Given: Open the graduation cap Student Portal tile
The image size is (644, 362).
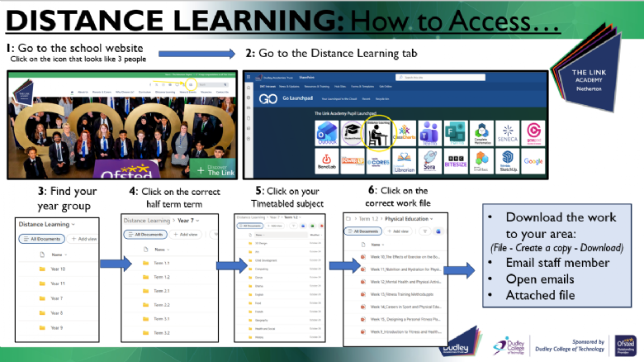Looking at the screenshot, I should tap(353, 133).
